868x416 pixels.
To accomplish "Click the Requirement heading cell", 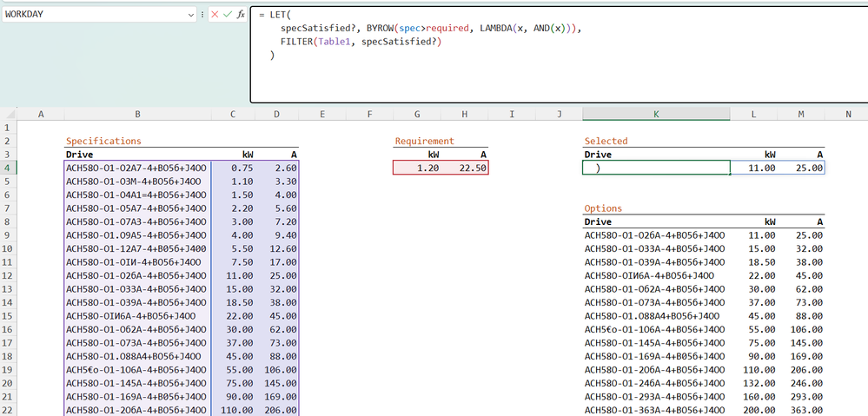I will point(417,141).
